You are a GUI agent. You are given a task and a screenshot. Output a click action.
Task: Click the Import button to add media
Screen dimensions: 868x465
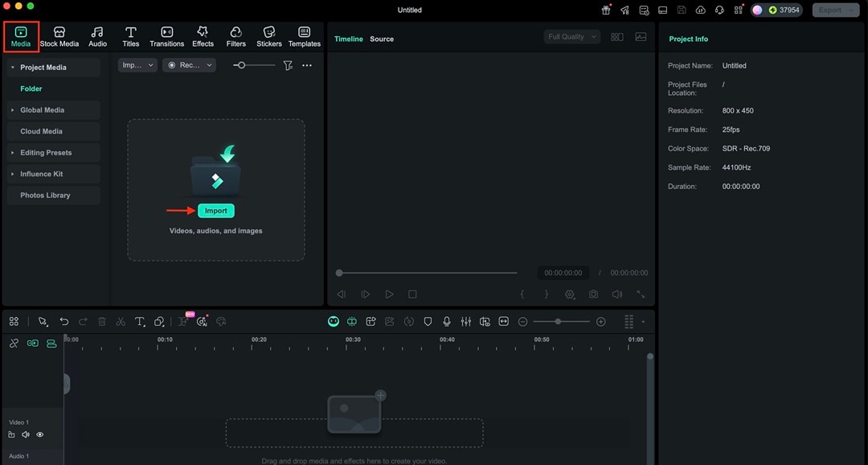click(215, 209)
